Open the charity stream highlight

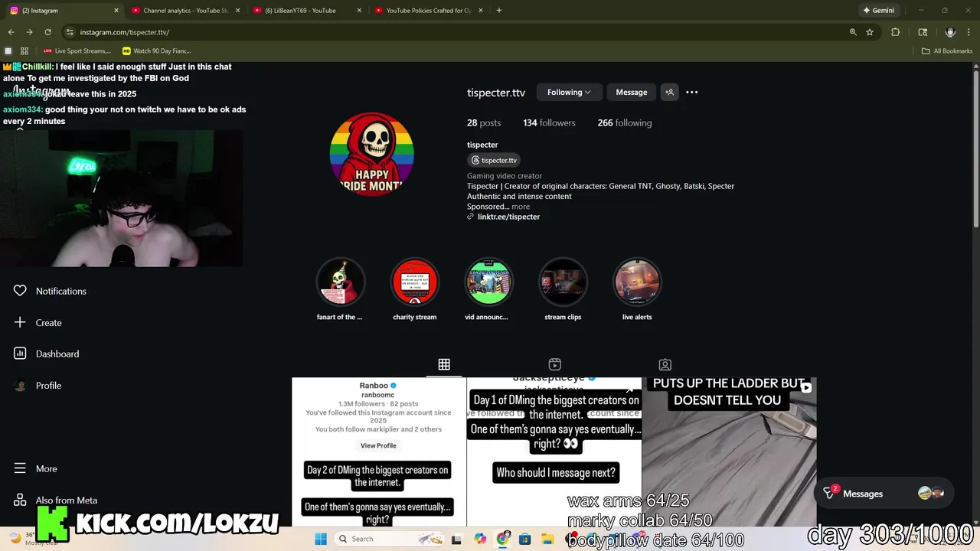coord(414,282)
